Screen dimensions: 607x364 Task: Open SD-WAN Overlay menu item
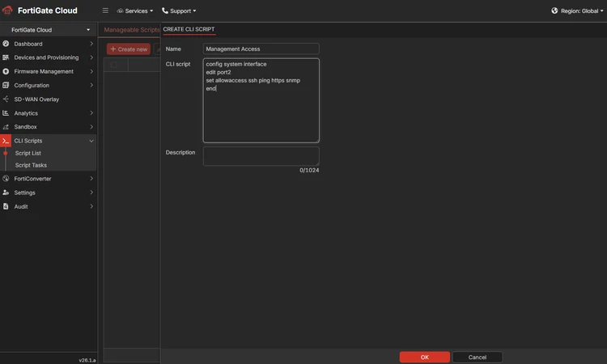click(x=36, y=99)
